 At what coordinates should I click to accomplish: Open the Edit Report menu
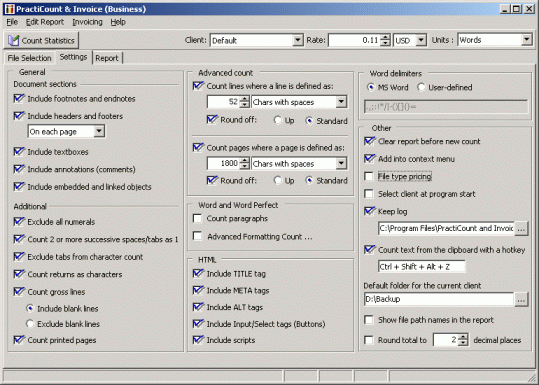tap(45, 22)
